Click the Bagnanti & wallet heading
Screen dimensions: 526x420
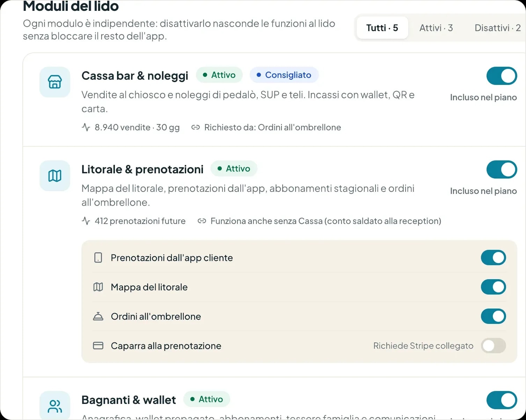pos(129,400)
